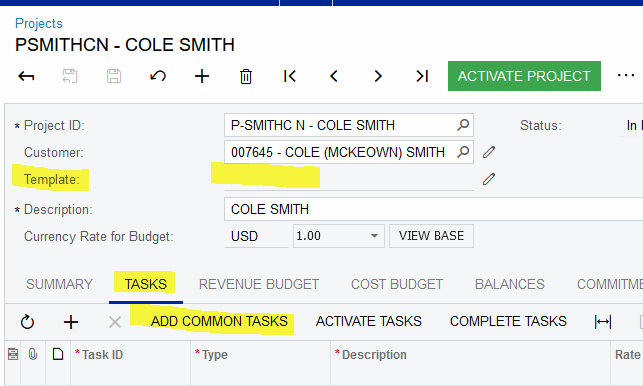Open the Projects breadcrumb link
Screen dimensions: 643x386
39,23
